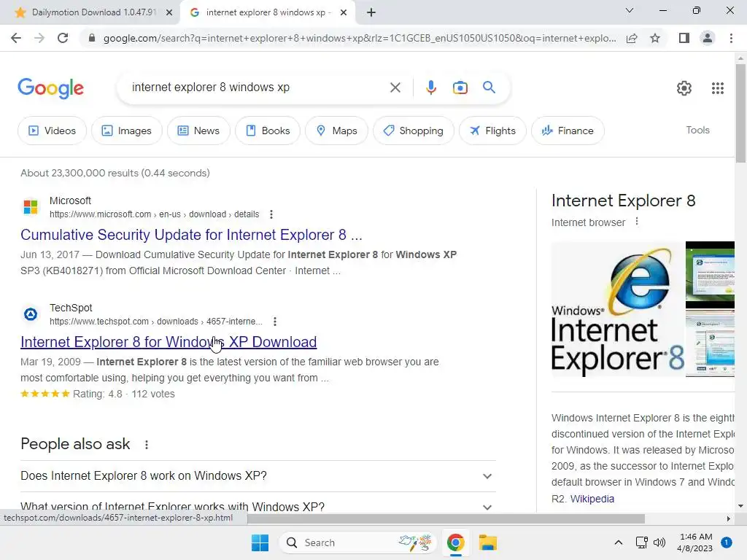Click the Rating: 4.8 · 112 votes text
The image size is (747, 560).
point(124,394)
